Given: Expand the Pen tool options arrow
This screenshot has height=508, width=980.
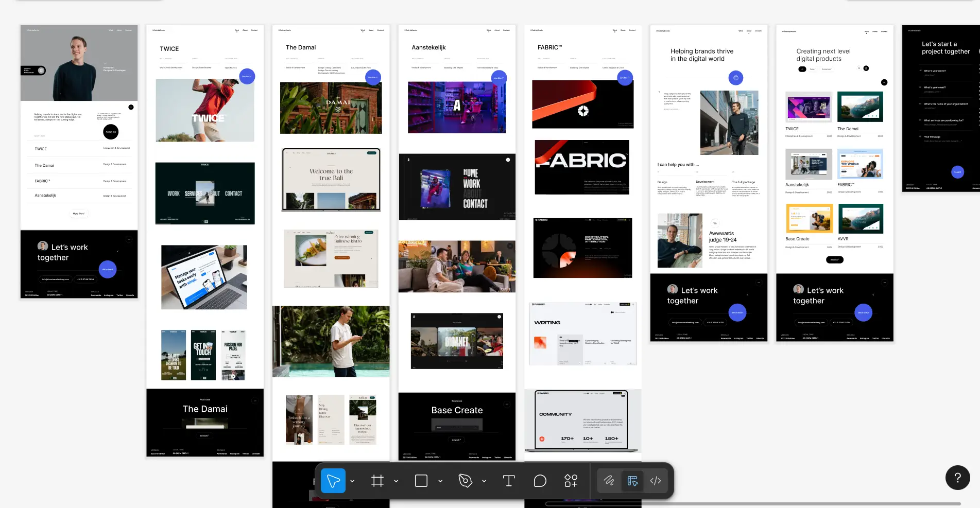Looking at the screenshot, I should coord(484,481).
